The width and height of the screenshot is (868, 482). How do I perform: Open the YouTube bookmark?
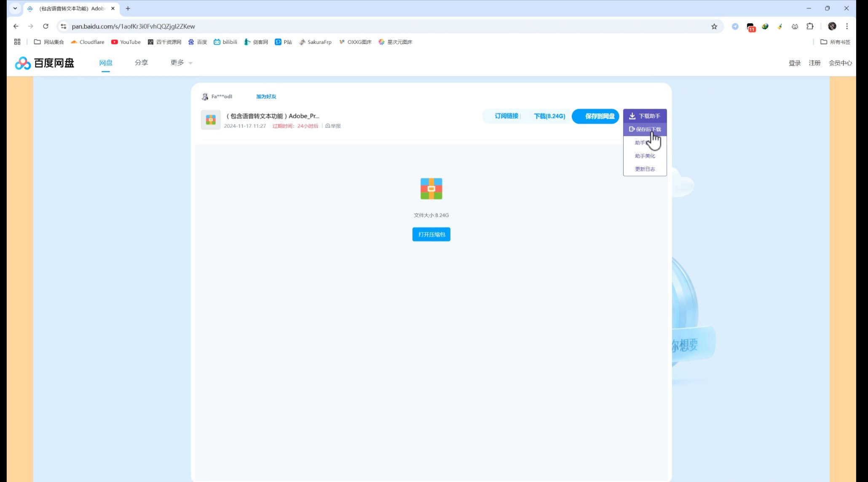click(126, 42)
